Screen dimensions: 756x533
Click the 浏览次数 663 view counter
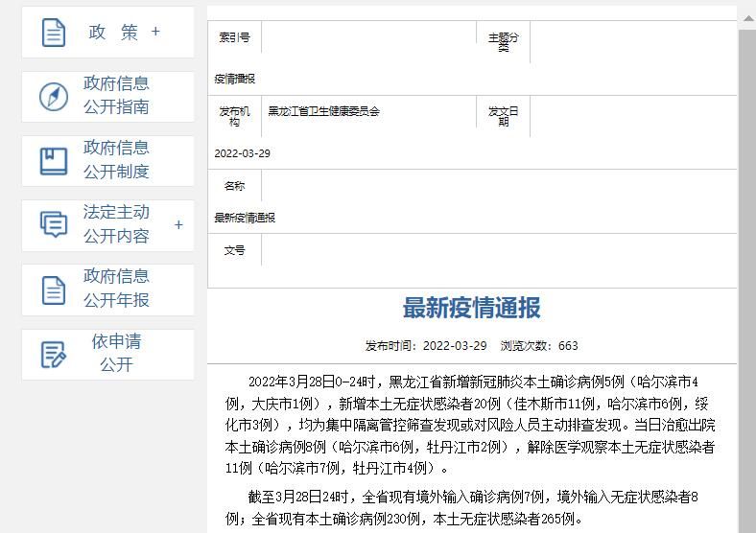[x=539, y=346]
